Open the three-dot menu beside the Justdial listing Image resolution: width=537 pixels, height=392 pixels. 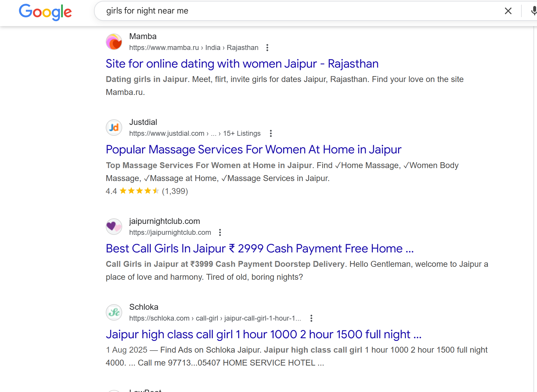(x=271, y=133)
